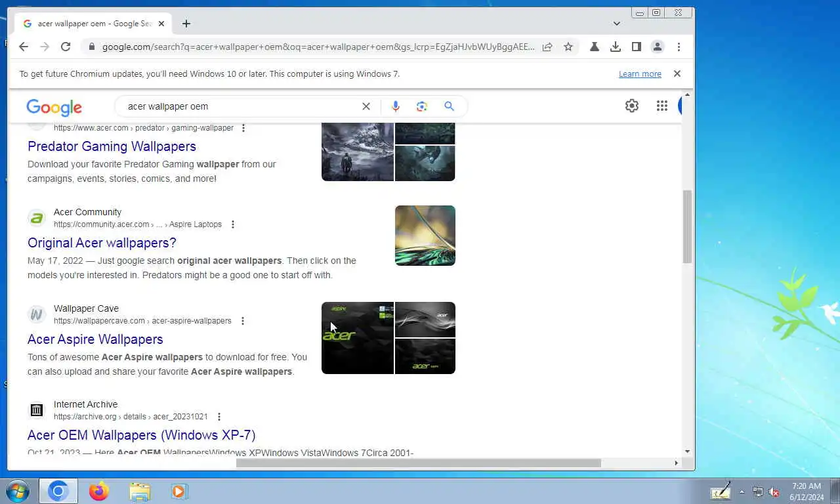Click the vertical page scrollbar thumb
The width and height of the screenshot is (840, 504).
click(687, 226)
